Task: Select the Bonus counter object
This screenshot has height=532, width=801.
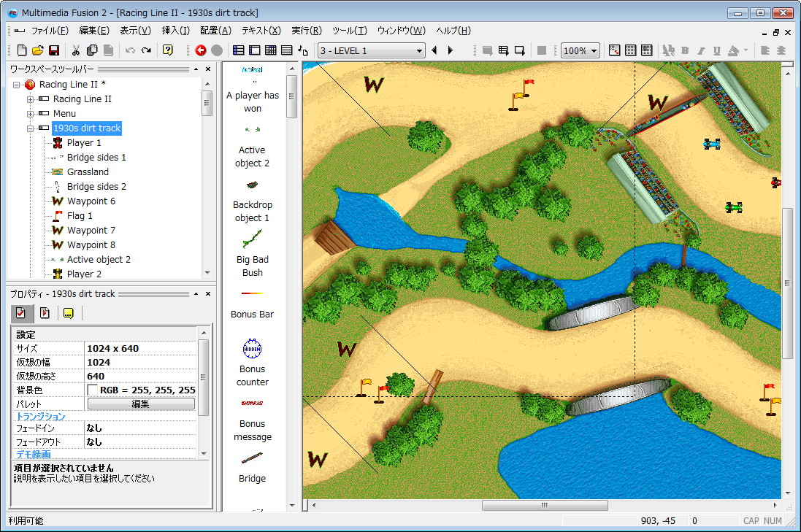Action: coord(253,362)
